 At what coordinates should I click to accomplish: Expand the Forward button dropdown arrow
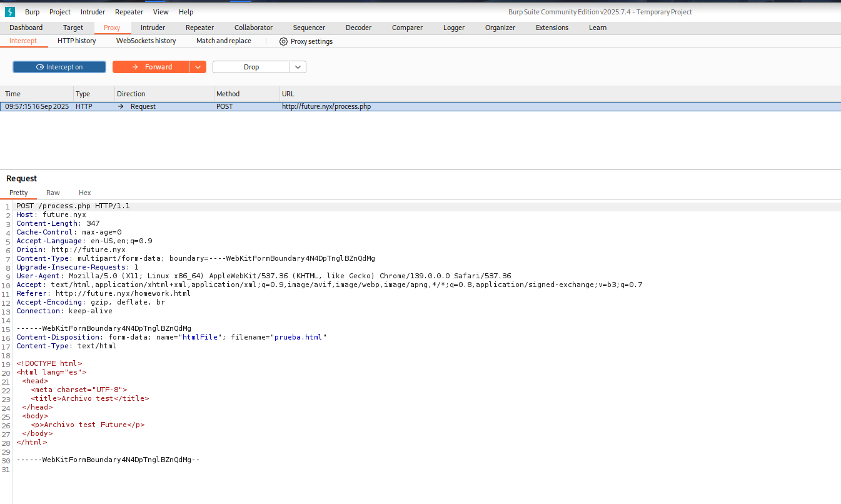pos(198,67)
